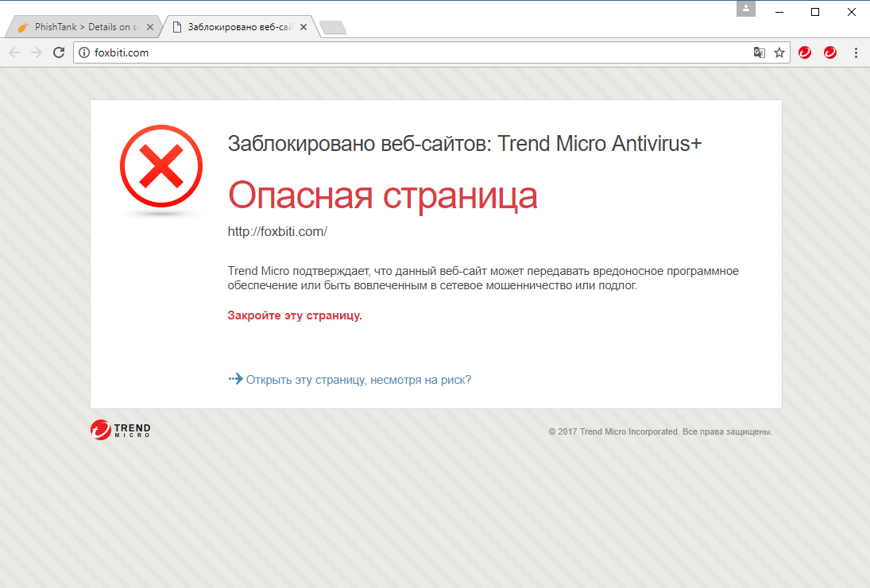
Task: Click the first red Trend Micro extension icon
Action: [804, 52]
